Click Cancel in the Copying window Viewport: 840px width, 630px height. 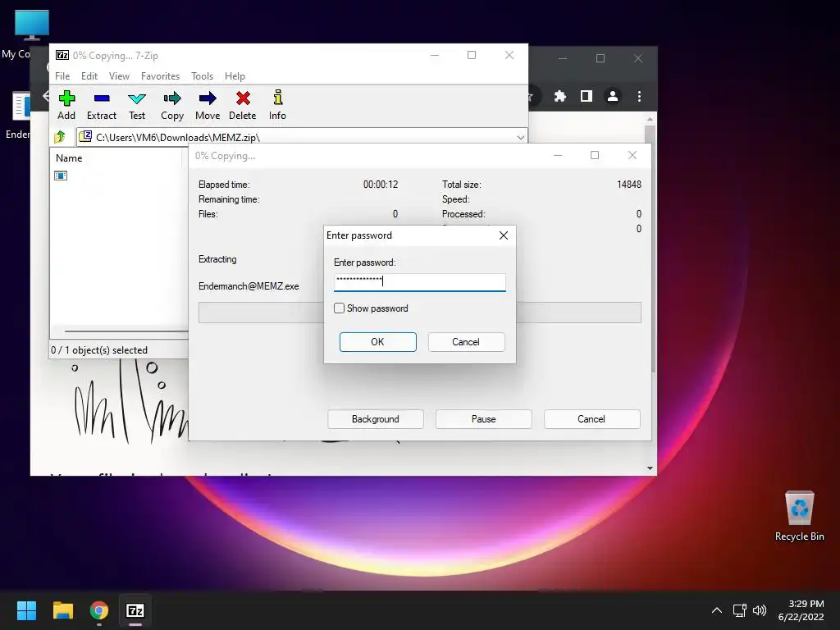pyautogui.click(x=591, y=419)
